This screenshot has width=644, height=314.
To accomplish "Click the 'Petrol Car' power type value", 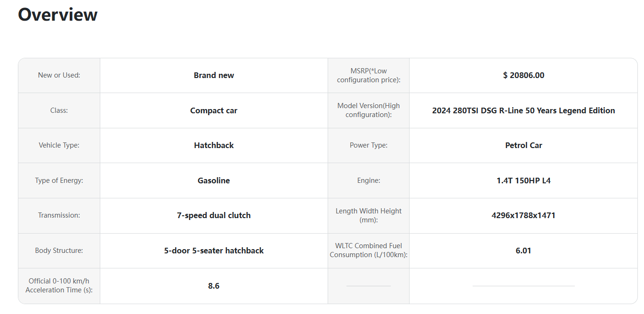I will pyautogui.click(x=523, y=145).
